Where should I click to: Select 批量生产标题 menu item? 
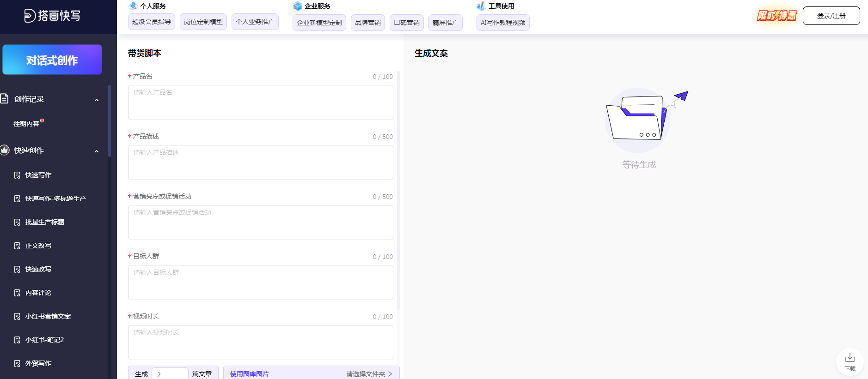pos(45,222)
